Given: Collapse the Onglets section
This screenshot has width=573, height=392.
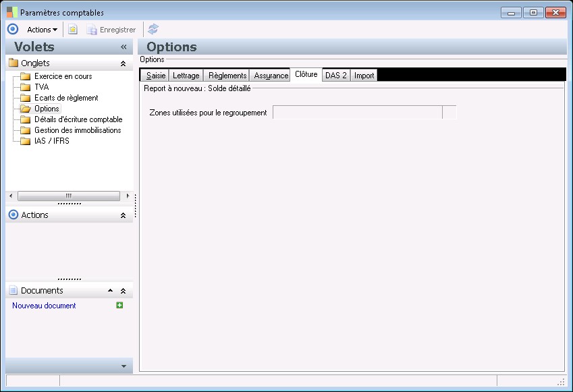Looking at the screenshot, I should click(123, 63).
